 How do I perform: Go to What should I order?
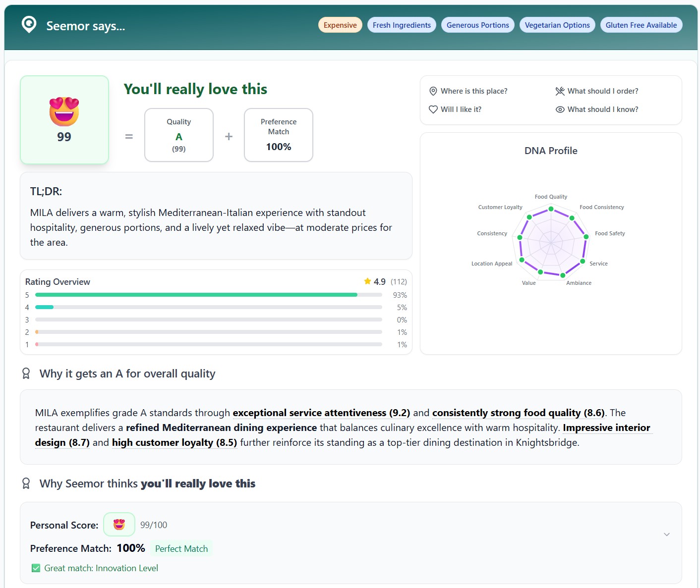pos(602,91)
